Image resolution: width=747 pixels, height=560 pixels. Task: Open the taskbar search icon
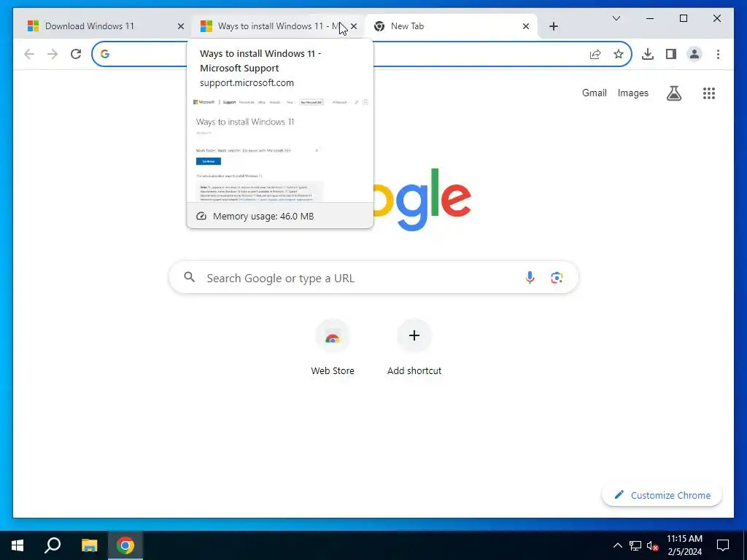53,545
